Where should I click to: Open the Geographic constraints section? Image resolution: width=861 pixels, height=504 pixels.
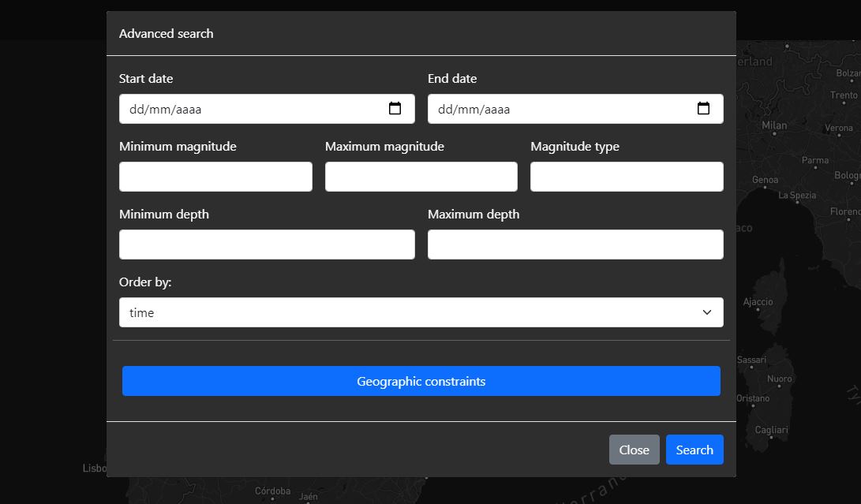(421, 381)
